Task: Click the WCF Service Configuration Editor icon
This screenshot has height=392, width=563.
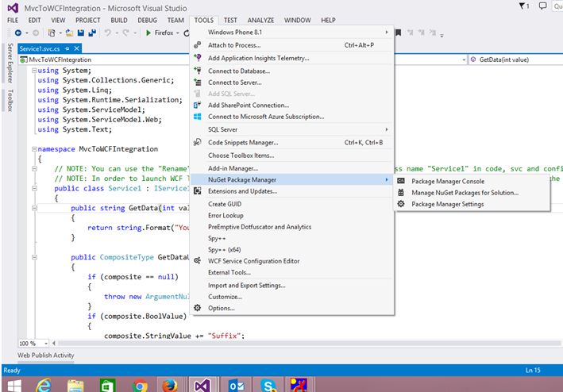Action: [198, 261]
